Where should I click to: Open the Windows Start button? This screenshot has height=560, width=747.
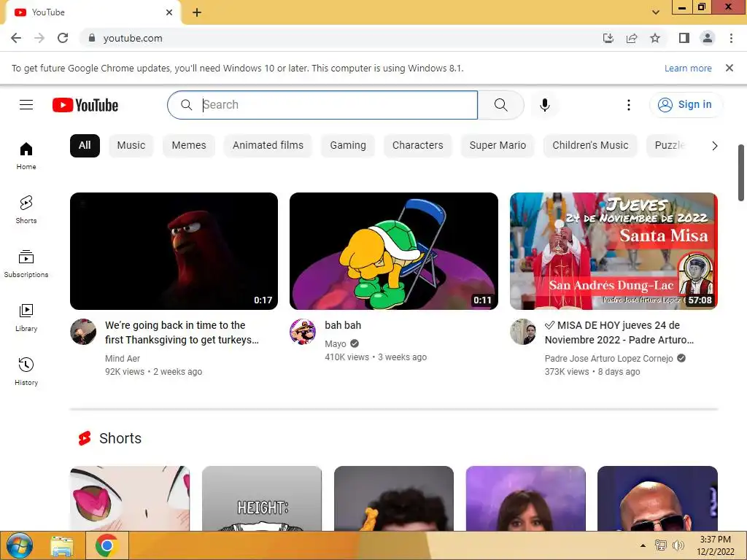19,545
